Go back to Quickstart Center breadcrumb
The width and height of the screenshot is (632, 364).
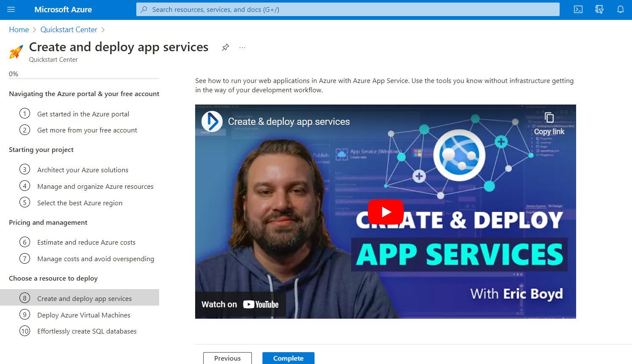pos(69,29)
